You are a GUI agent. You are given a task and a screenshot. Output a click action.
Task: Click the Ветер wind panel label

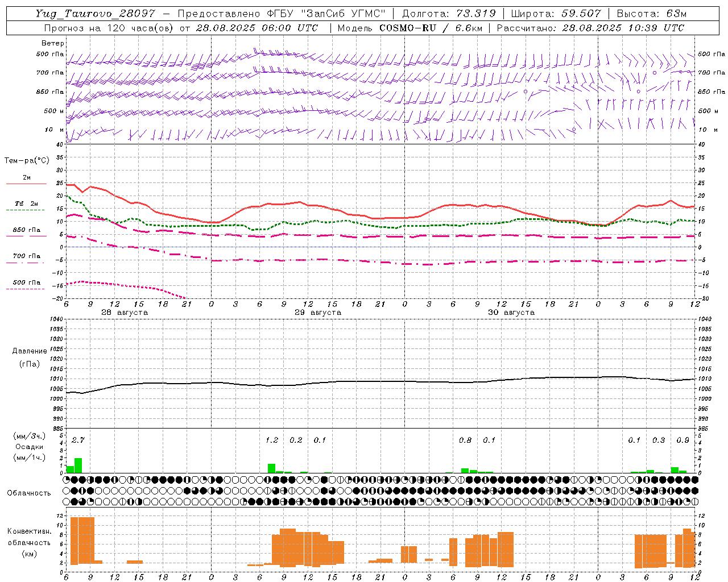coord(53,43)
